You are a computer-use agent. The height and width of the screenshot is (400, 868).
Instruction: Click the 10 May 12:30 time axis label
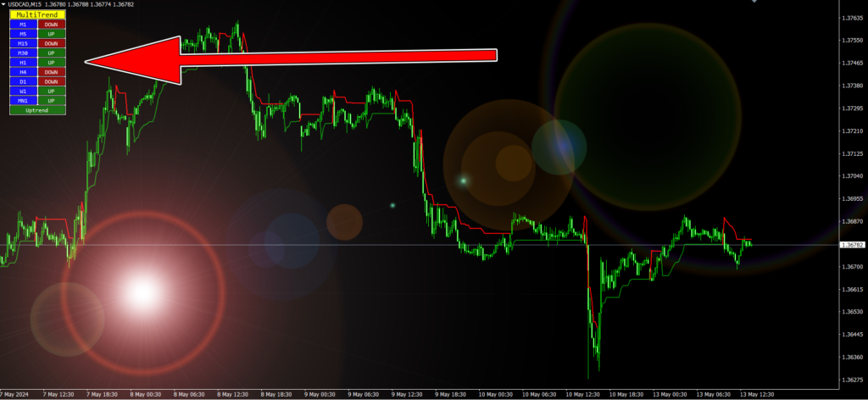click(583, 394)
